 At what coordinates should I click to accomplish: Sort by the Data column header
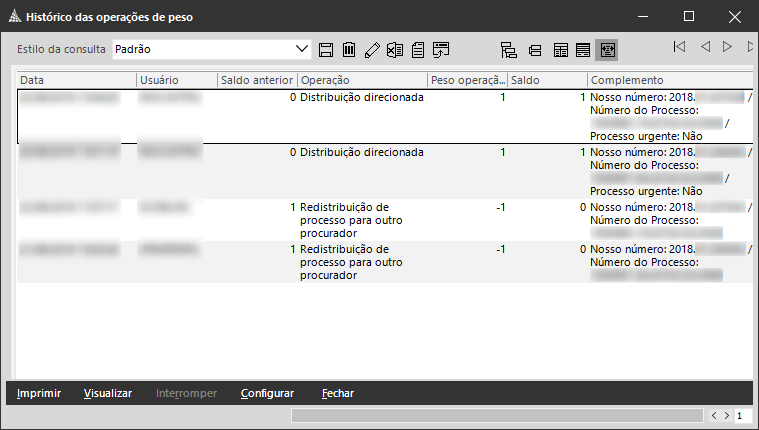[76, 79]
